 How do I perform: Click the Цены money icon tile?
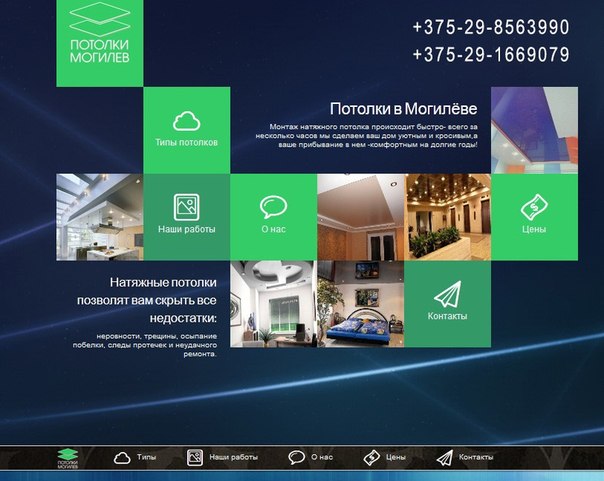click(x=534, y=217)
